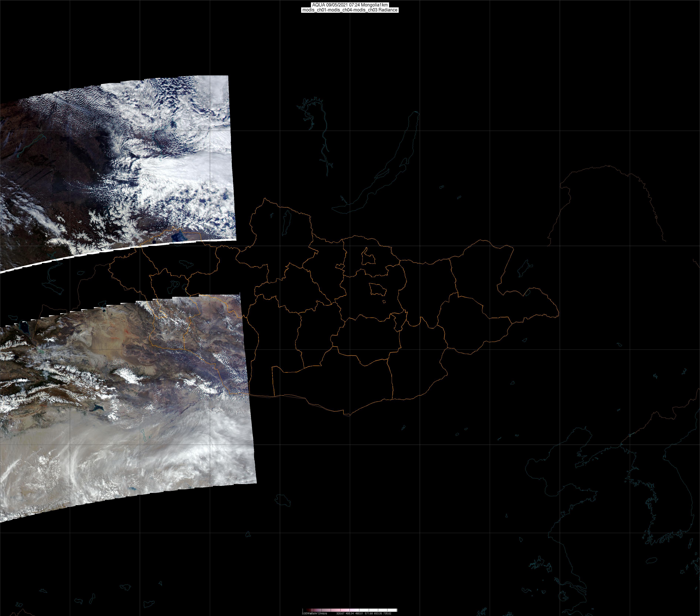Image resolution: width=700 pixels, height=616 pixels.
Task: Click the 0.00Watts/m^2/micro units label
Action: coord(314,613)
